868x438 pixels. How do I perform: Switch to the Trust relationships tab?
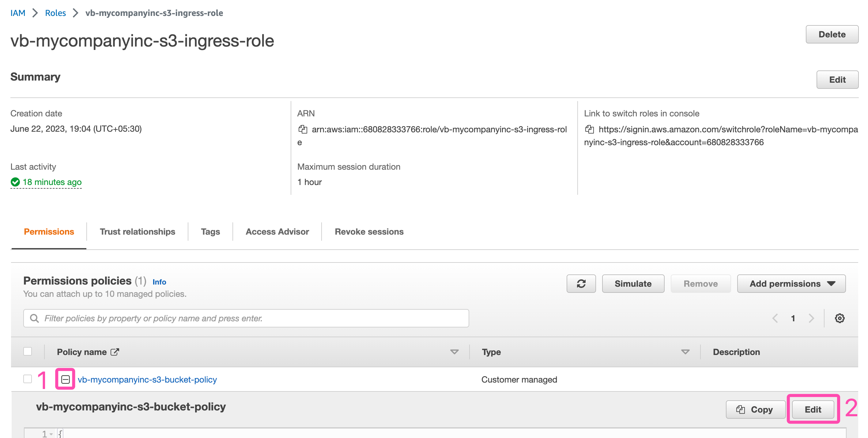pyautogui.click(x=138, y=232)
